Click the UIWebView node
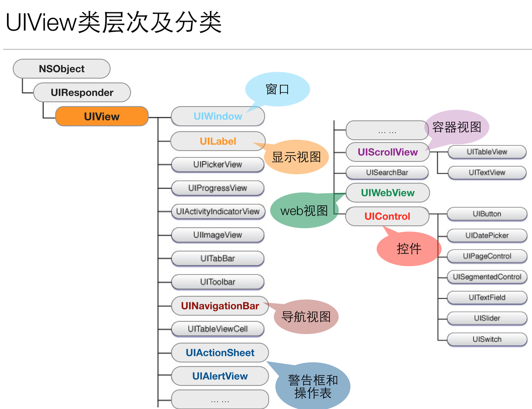This screenshot has width=532, height=409. [x=387, y=193]
